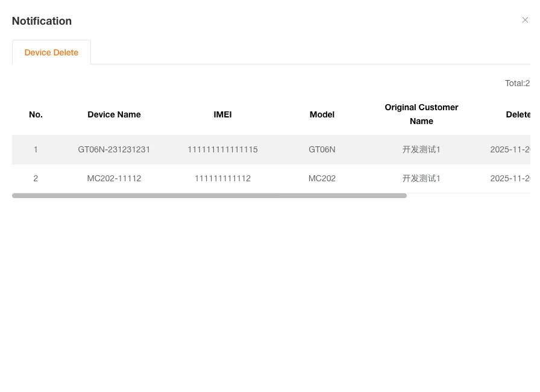Image resolution: width=540 pixels, height=392 pixels.
Task: Click the horizontal table scrollbar
Action: pos(209,196)
